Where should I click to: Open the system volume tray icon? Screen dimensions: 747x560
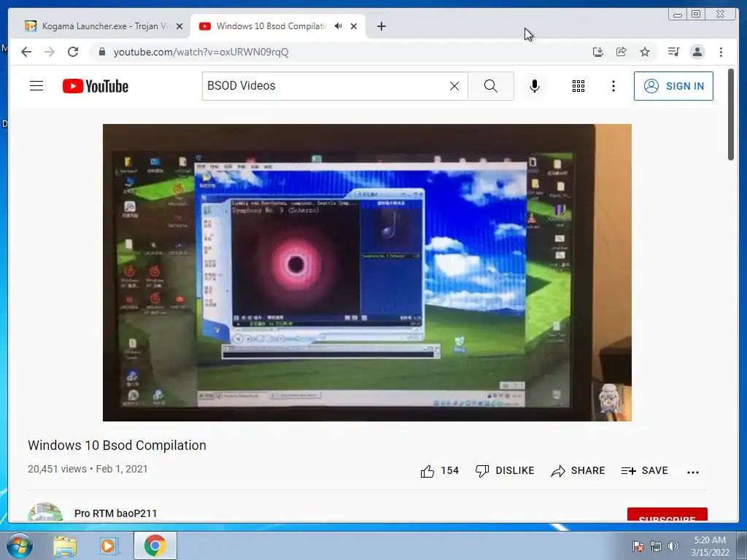click(x=673, y=546)
